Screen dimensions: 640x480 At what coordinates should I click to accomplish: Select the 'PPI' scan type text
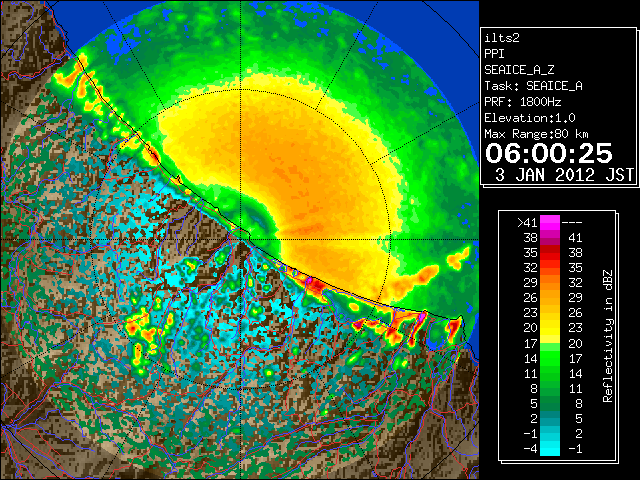click(494, 54)
